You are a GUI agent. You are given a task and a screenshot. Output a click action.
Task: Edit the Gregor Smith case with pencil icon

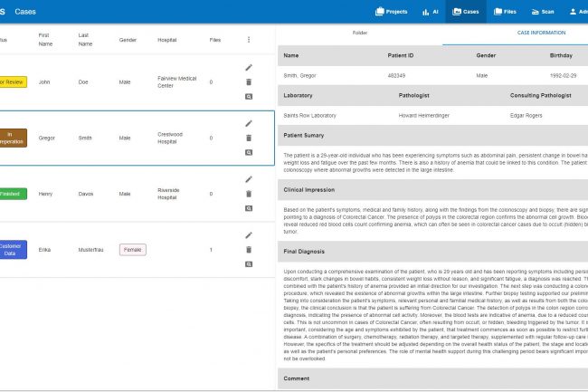pyautogui.click(x=249, y=123)
